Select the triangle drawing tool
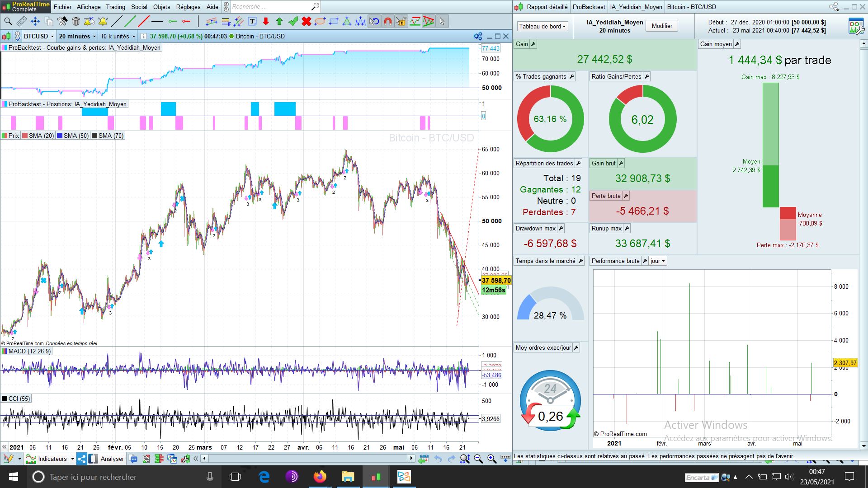This screenshot has width=868, height=488. (347, 21)
